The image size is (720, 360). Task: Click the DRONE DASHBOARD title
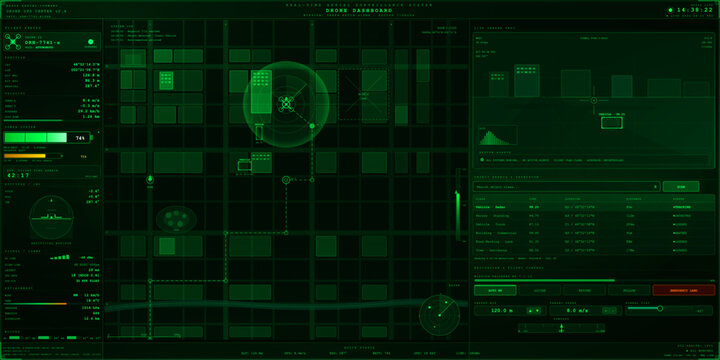pos(359,10)
